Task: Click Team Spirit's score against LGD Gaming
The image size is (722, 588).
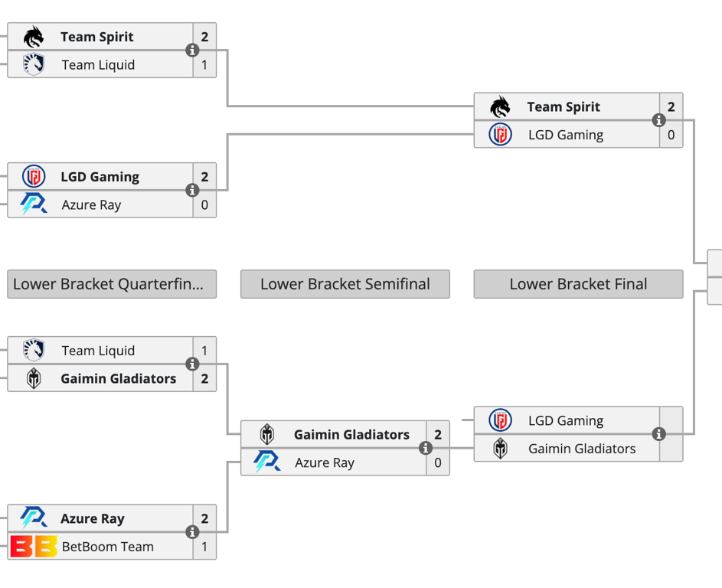Action: click(x=671, y=107)
